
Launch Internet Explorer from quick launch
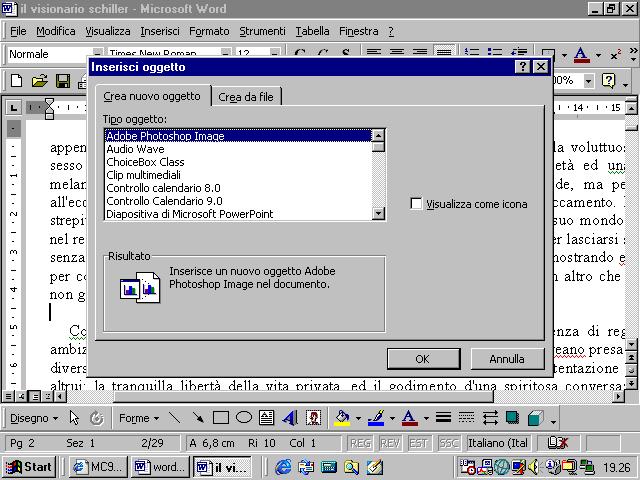click(283, 467)
